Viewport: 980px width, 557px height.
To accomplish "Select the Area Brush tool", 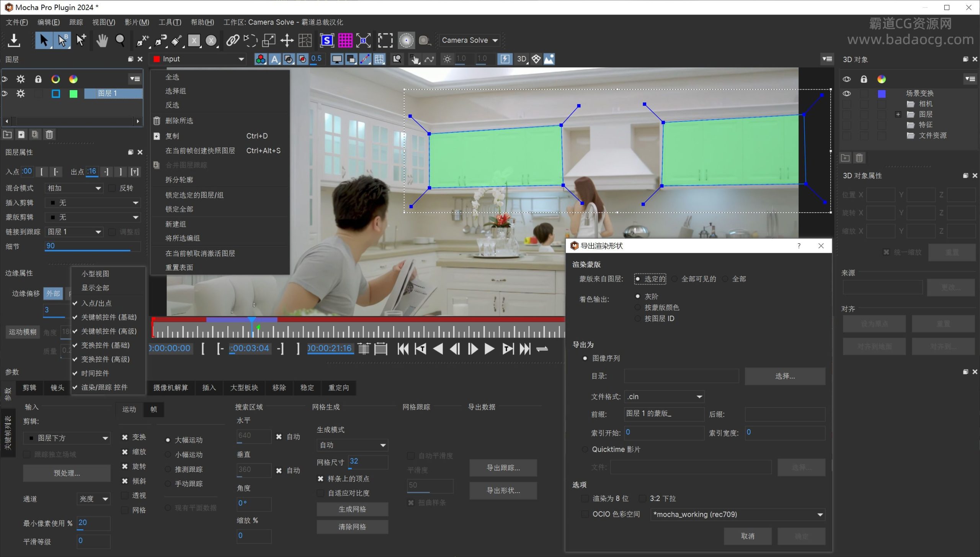I will pos(176,40).
